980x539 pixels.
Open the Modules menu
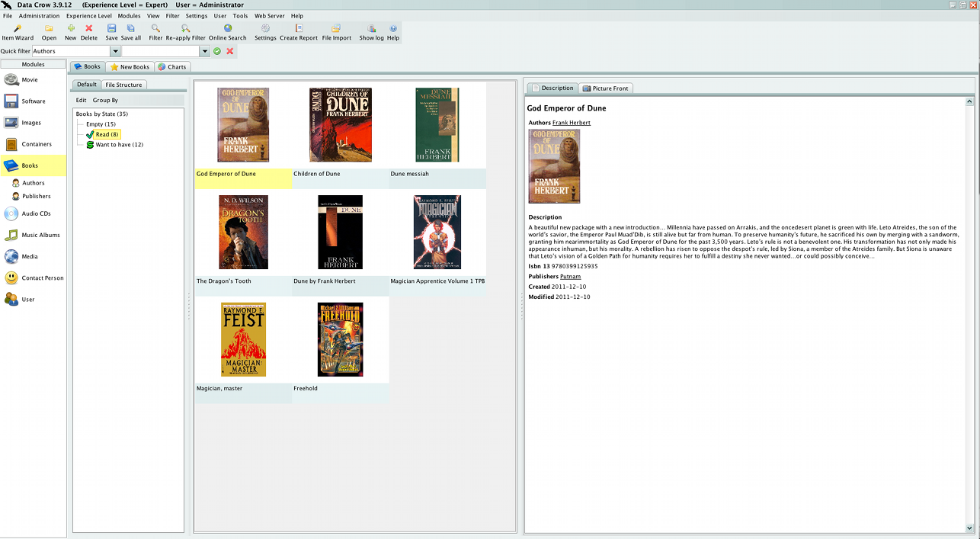pos(129,16)
